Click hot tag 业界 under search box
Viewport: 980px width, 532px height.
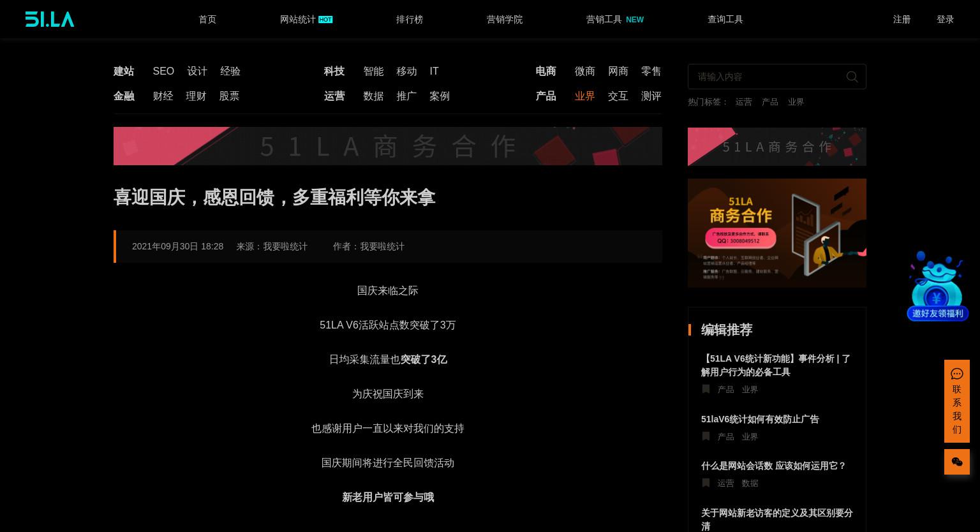pyautogui.click(x=796, y=102)
